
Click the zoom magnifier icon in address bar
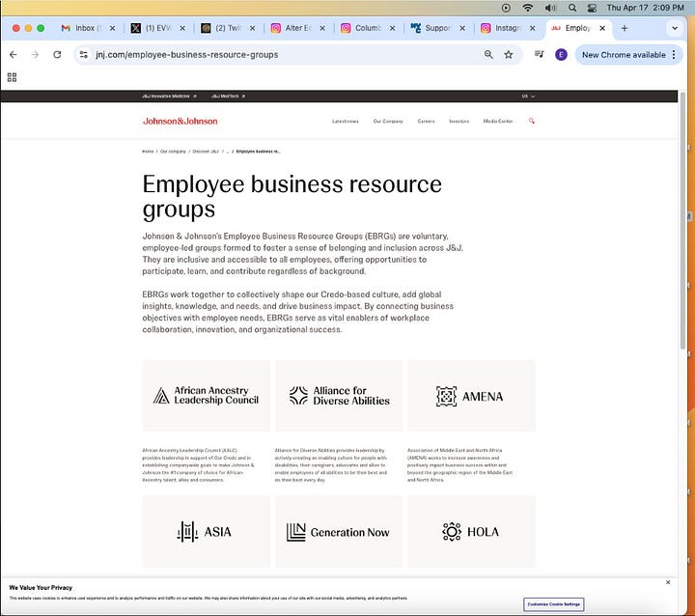pyautogui.click(x=488, y=54)
